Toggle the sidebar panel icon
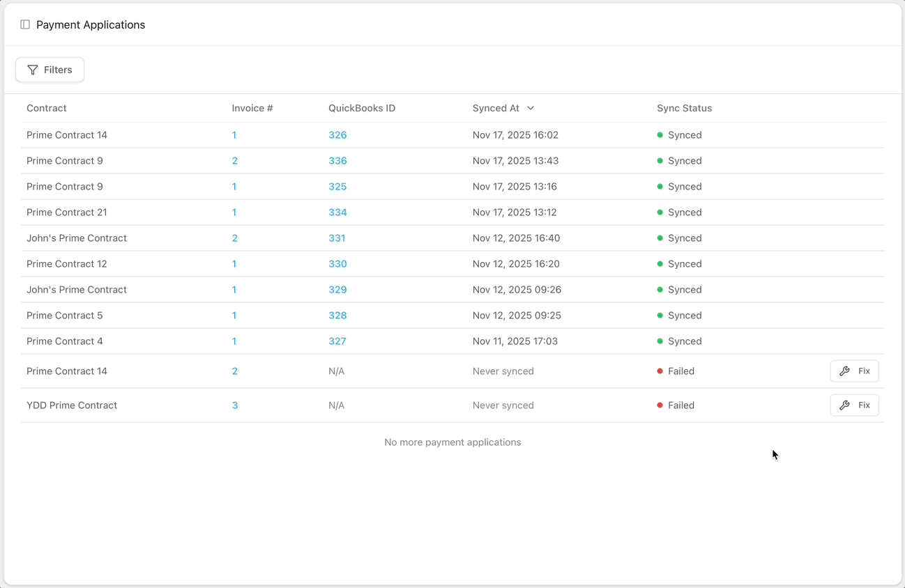Screen dimensions: 905x588 (25, 24)
